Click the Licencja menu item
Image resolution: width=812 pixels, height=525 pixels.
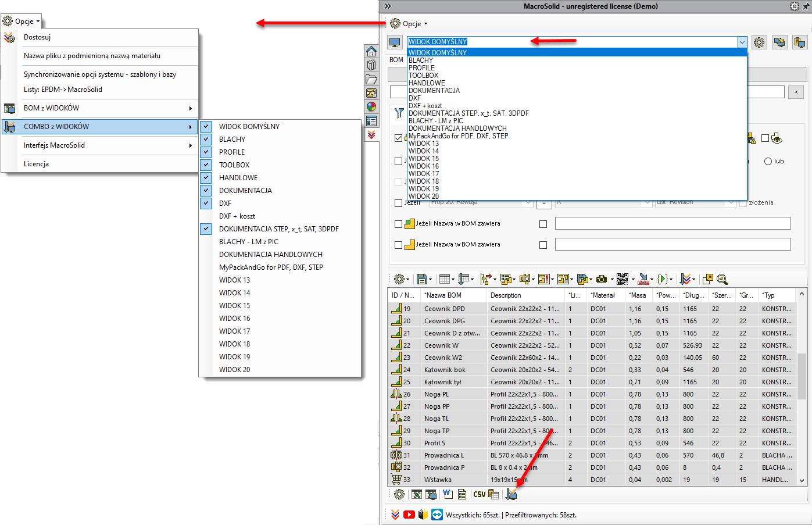click(100, 163)
